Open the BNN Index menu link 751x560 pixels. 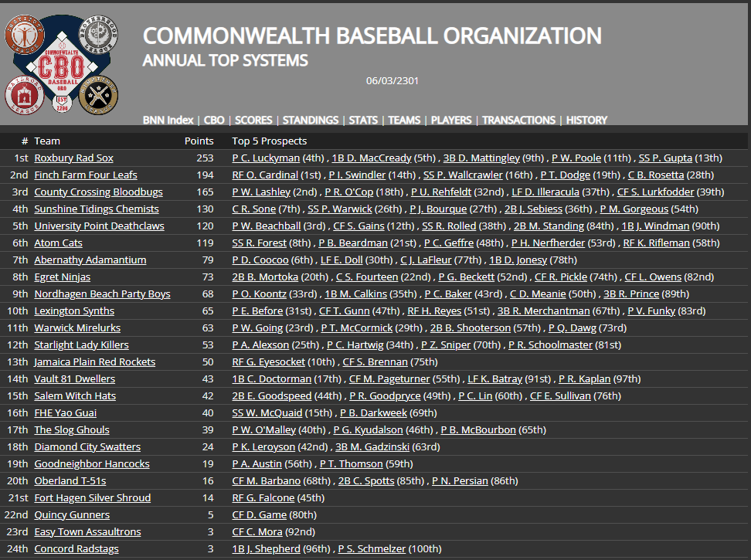click(168, 120)
